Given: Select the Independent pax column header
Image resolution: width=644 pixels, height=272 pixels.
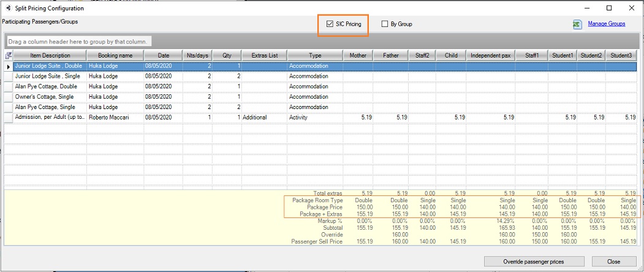Looking at the screenshot, I should pos(490,56).
